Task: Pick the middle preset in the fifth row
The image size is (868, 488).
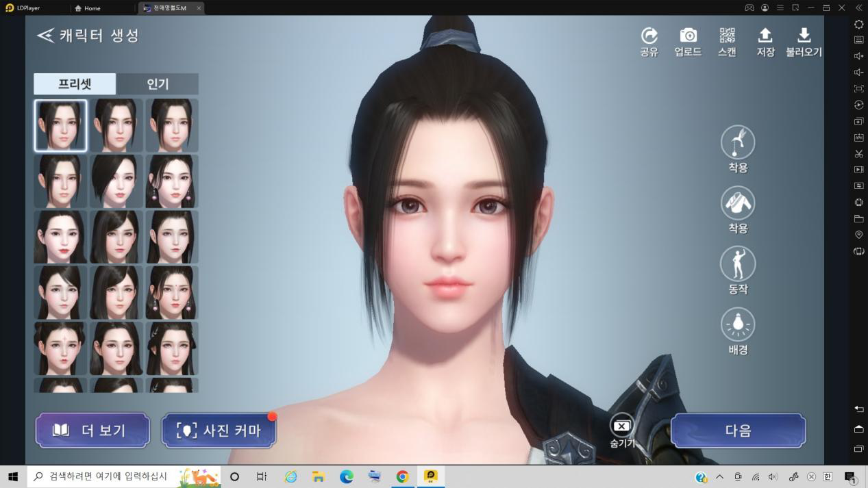Action: tap(116, 348)
